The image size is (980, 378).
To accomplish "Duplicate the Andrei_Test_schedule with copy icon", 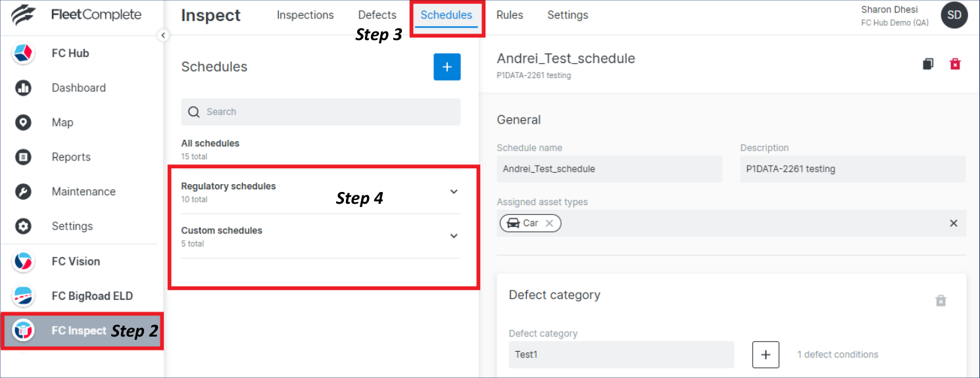I will click(928, 64).
